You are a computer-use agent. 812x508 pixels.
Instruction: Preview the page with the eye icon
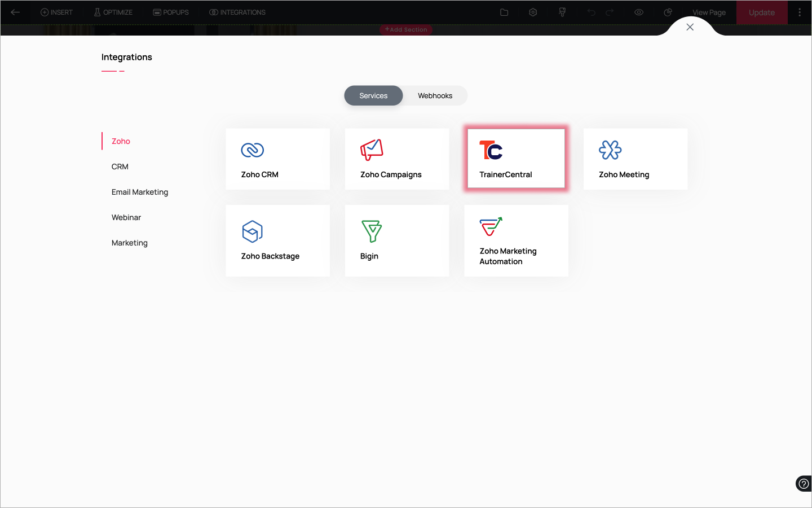pos(639,12)
